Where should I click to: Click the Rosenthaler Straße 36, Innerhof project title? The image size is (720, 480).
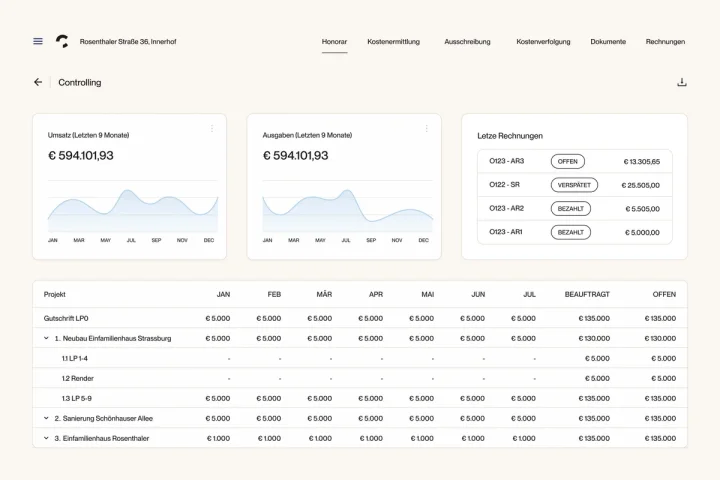pyautogui.click(x=128, y=42)
